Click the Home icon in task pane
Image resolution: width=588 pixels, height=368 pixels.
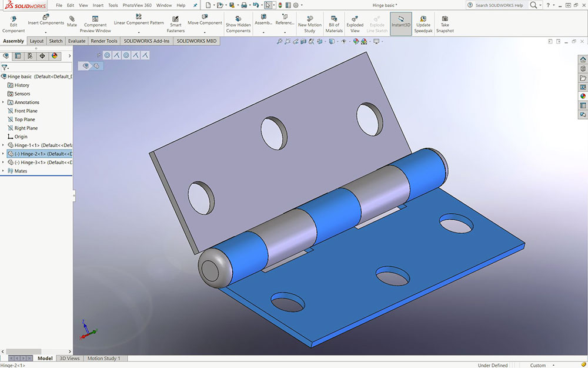[583, 59]
